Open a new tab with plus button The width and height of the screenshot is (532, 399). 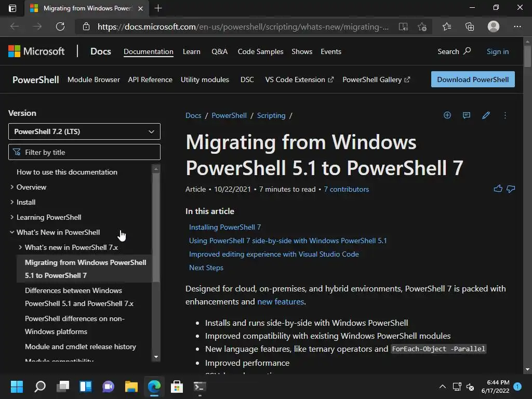click(158, 8)
